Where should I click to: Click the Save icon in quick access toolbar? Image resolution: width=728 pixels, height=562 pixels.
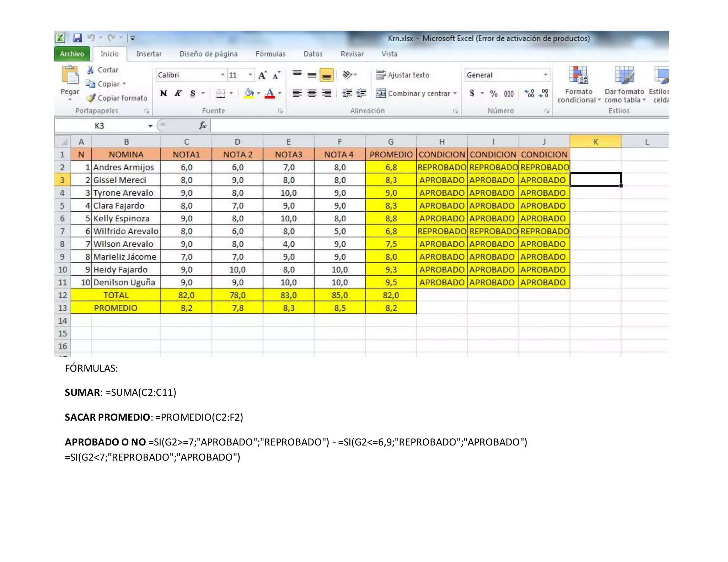click(77, 38)
